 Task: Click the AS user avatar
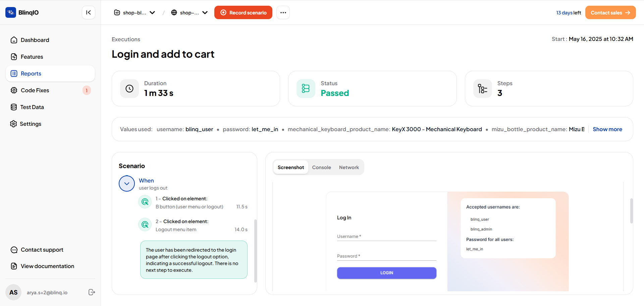coord(13,292)
